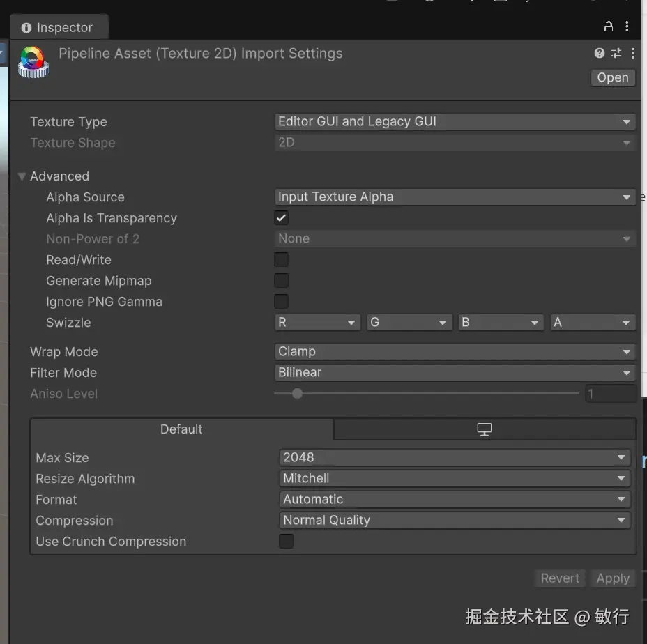
Task: Turn on Use Crunch Compression
Action: point(286,542)
